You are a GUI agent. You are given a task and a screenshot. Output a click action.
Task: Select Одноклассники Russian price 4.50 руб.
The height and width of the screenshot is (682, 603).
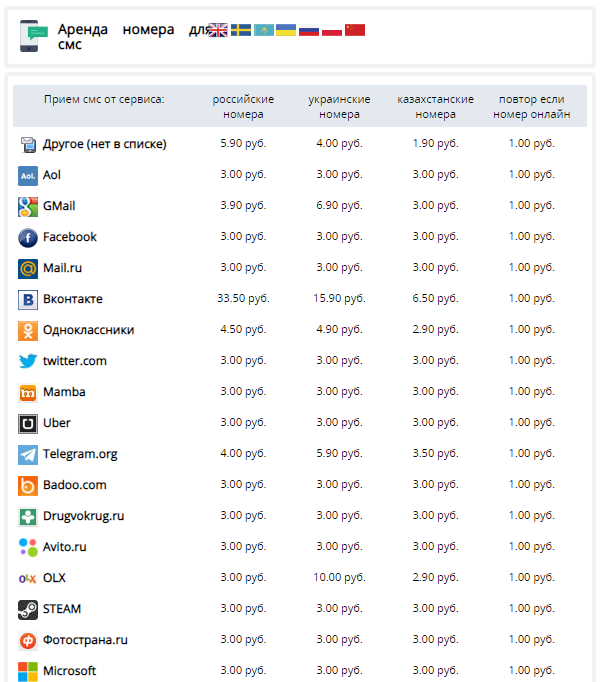(243, 329)
